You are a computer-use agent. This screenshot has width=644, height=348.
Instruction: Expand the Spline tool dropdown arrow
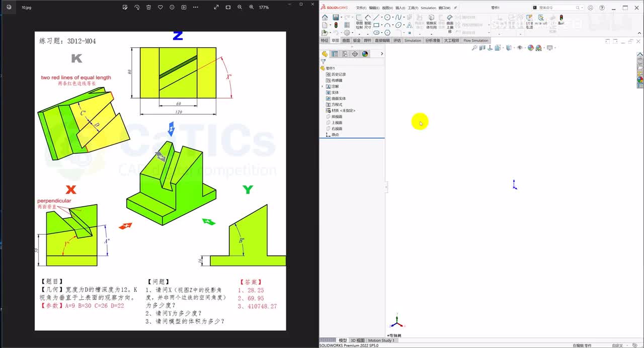point(404,17)
